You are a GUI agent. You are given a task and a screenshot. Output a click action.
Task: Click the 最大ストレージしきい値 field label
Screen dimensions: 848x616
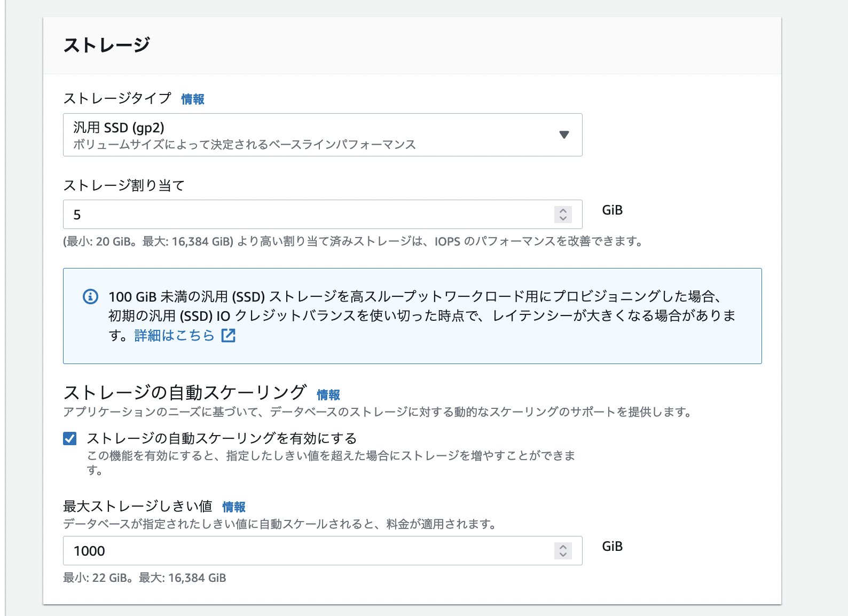tap(138, 506)
